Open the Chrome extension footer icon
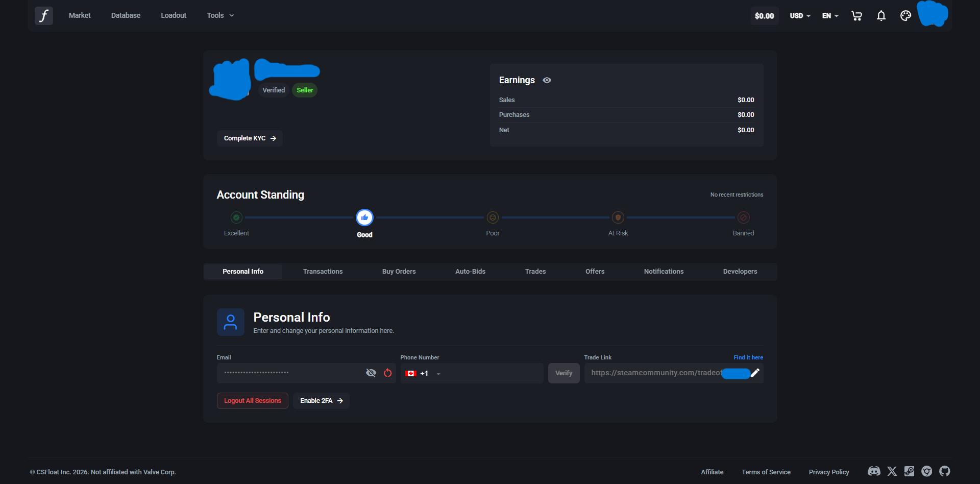This screenshot has width=980, height=484. coord(927,471)
